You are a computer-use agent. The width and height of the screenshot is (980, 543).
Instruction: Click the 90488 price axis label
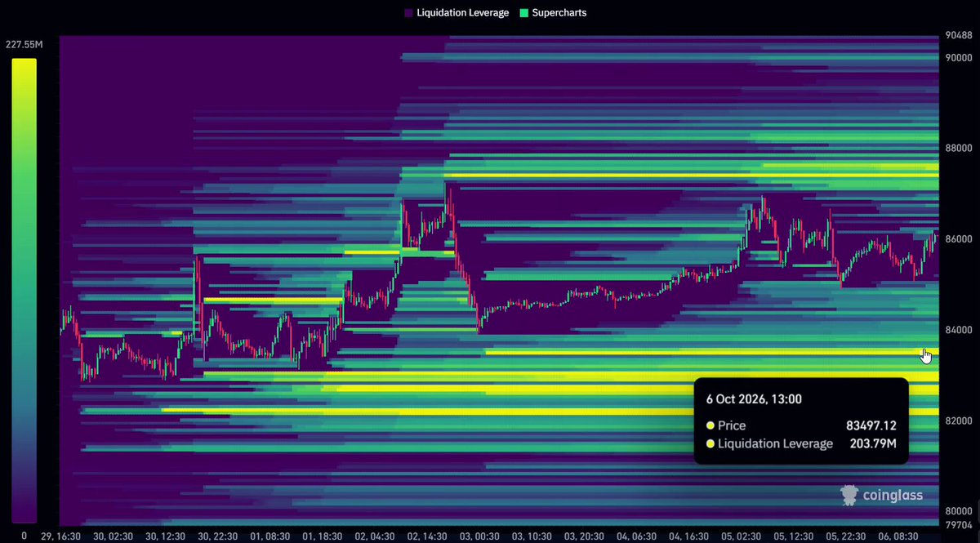coord(957,37)
